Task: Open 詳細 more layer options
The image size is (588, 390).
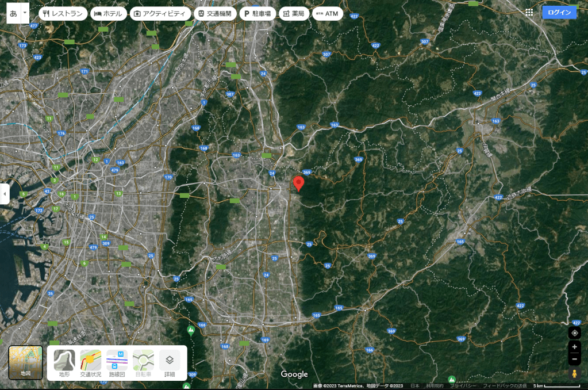Action: 170,363
